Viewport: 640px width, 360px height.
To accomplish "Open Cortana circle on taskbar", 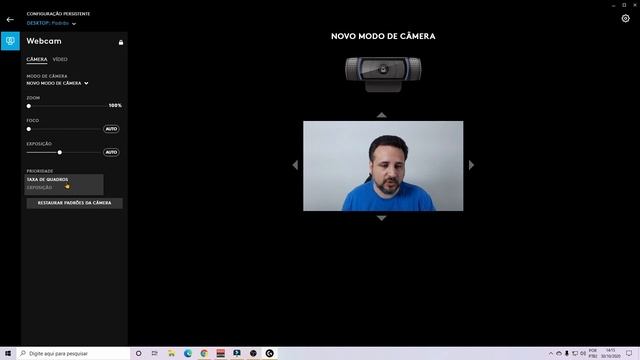I will pyautogui.click(x=138, y=353).
